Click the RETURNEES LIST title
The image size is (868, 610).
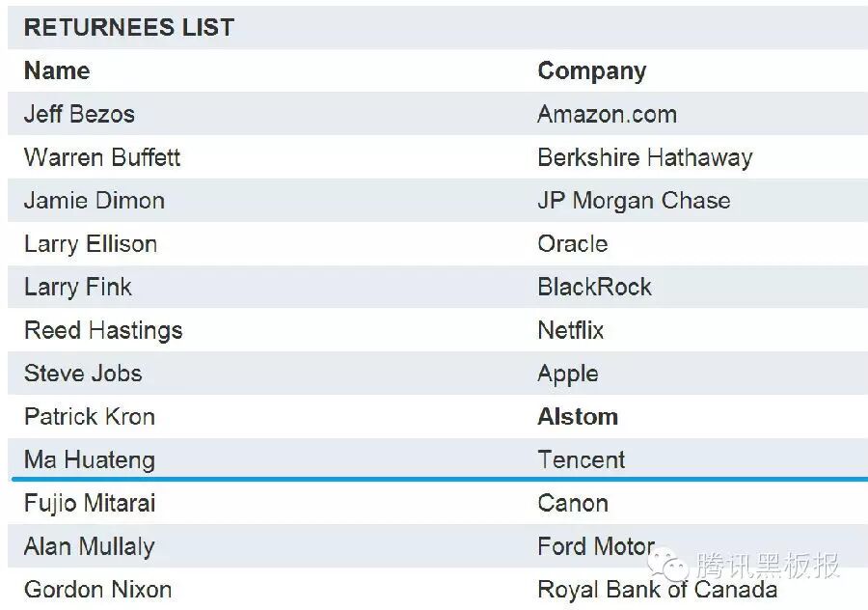[x=128, y=28]
